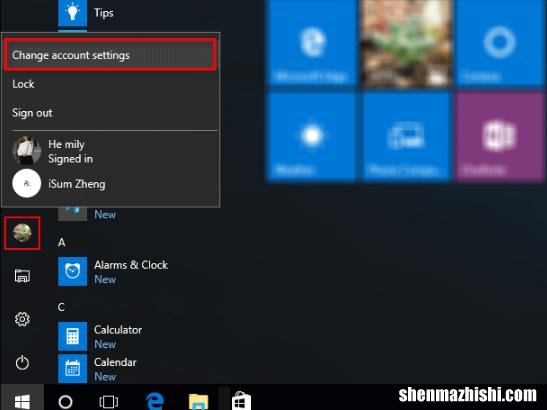The width and height of the screenshot is (547, 410).
Task: Click the Calendar label text
Action: tap(115, 362)
